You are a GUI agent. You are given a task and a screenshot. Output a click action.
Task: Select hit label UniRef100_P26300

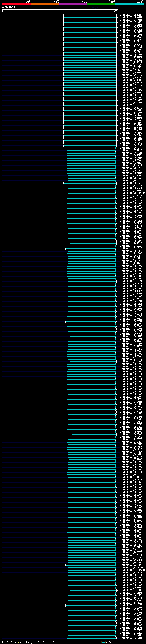[131, 37]
